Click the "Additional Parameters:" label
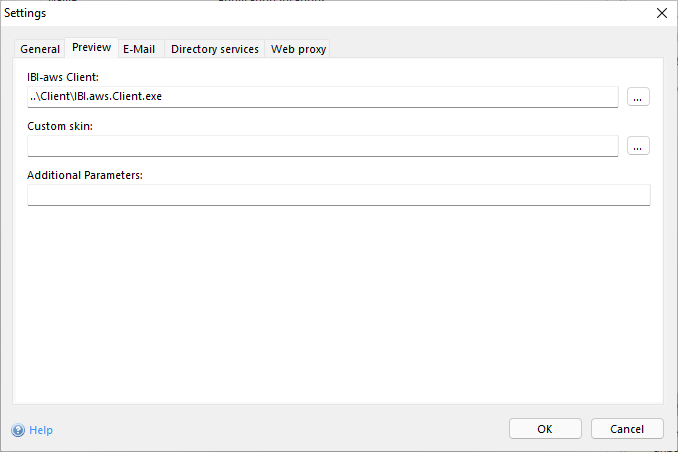 [x=85, y=175]
